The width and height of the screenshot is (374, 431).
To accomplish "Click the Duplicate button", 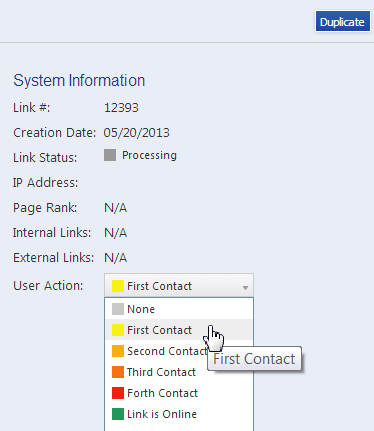I will coord(343,22).
